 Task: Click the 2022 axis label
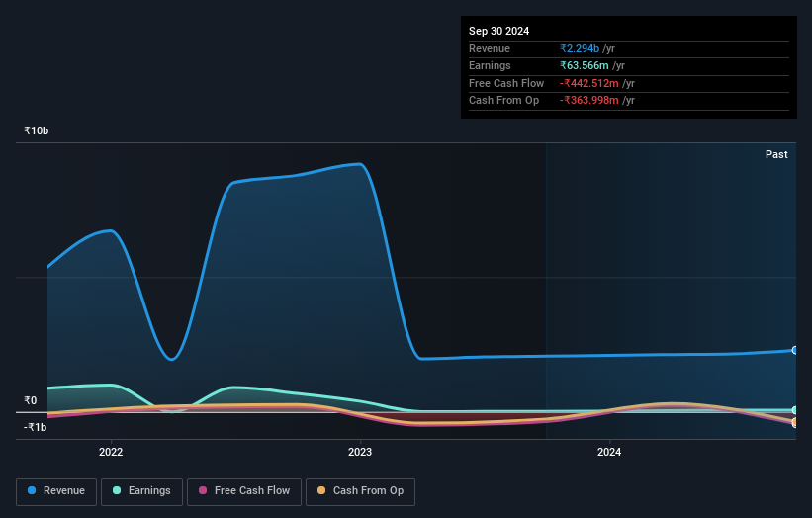click(x=111, y=452)
